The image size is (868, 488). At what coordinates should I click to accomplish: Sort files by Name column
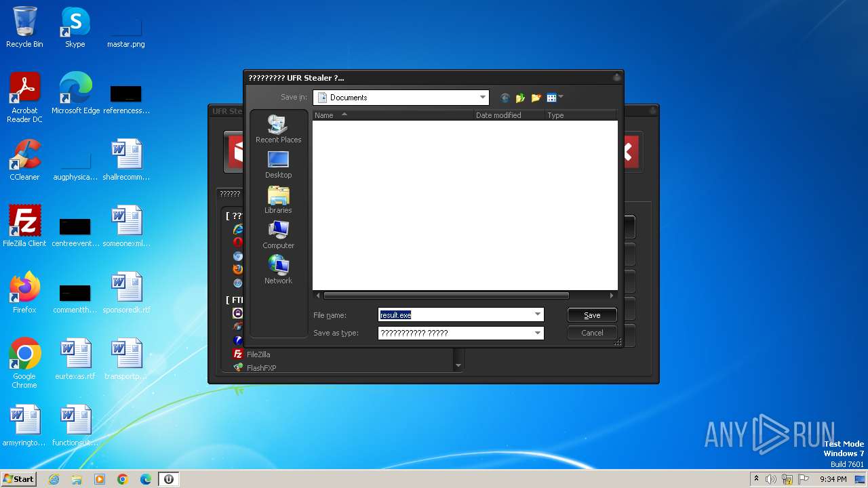393,115
